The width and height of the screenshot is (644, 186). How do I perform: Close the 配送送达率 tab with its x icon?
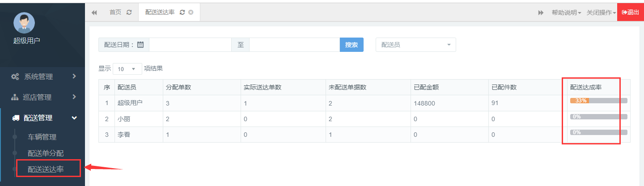tap(191, 12)
